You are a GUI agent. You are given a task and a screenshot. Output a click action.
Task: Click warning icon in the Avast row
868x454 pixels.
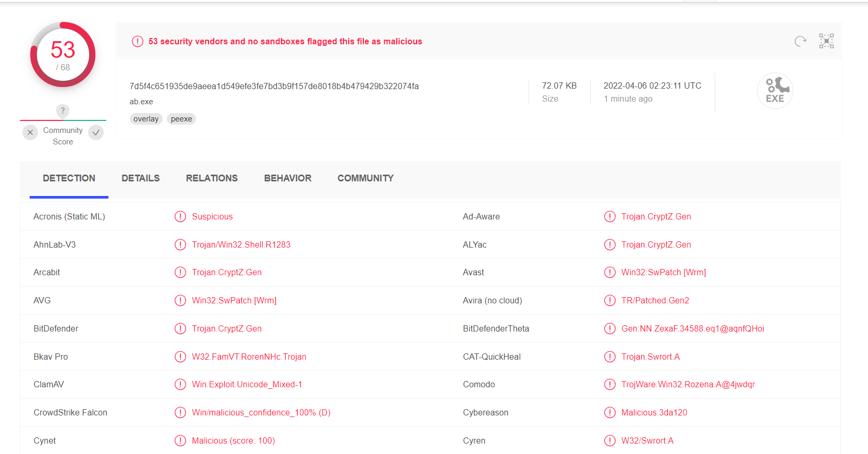tap(610, 272)
